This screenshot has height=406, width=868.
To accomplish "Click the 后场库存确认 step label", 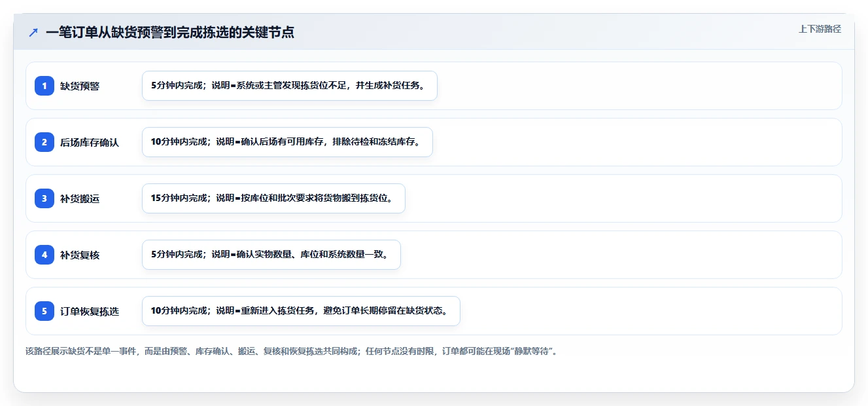I will pyautogui.click(x=90, y=142).
